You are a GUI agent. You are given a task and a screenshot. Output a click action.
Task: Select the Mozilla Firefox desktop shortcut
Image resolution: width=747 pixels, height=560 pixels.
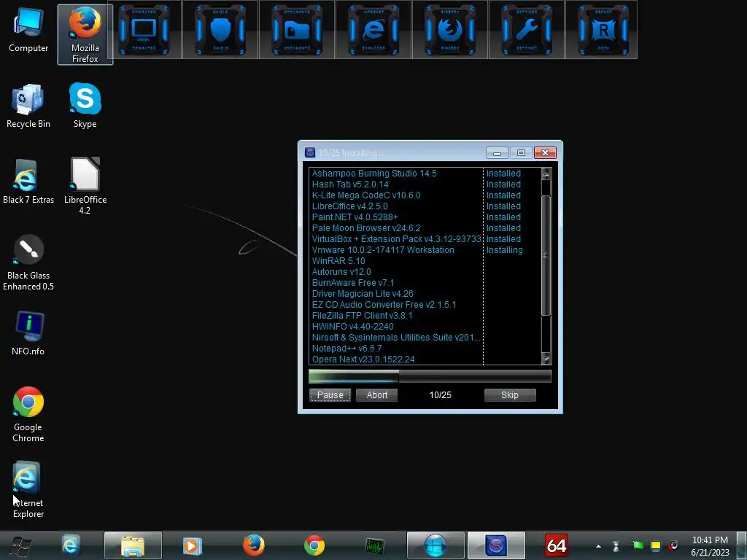click(x=85, y=34)
